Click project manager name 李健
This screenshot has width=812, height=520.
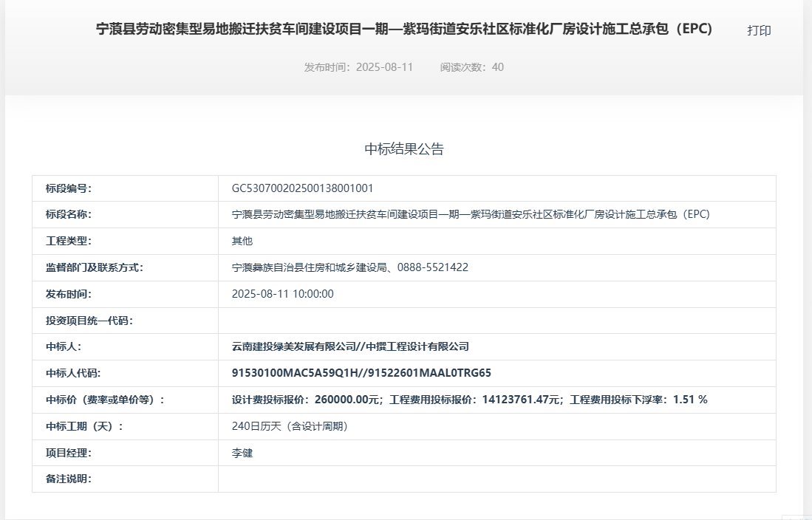pyautogui.click(x=242, y=453)
